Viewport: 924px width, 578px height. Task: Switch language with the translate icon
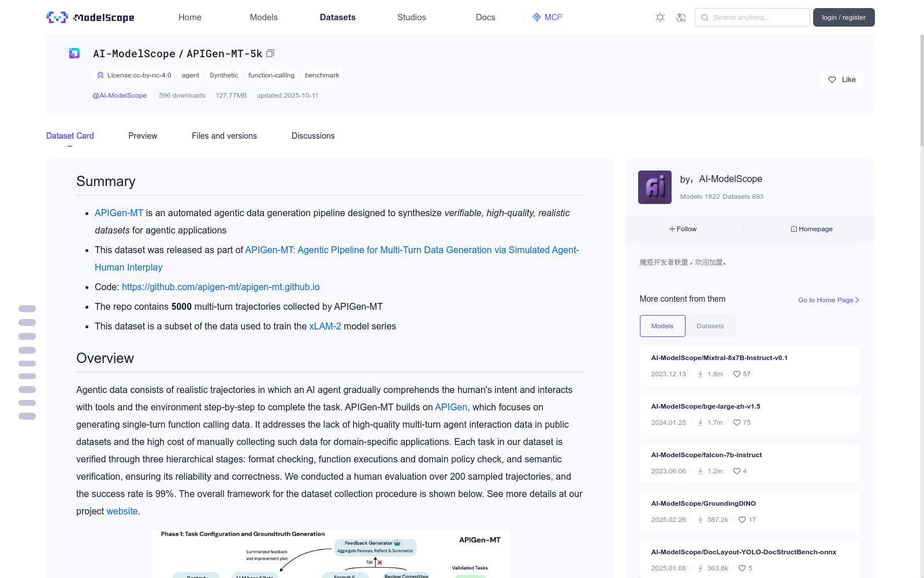pos(681,17)
